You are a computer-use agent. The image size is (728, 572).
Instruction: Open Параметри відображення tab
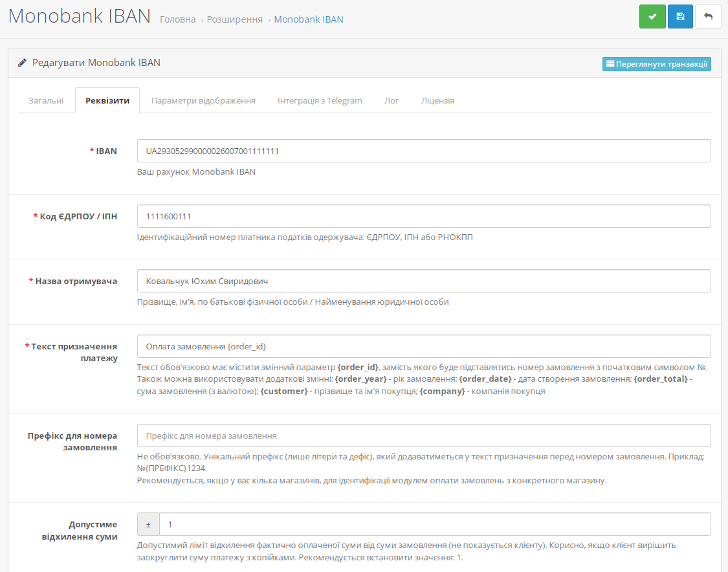point(203,100)
